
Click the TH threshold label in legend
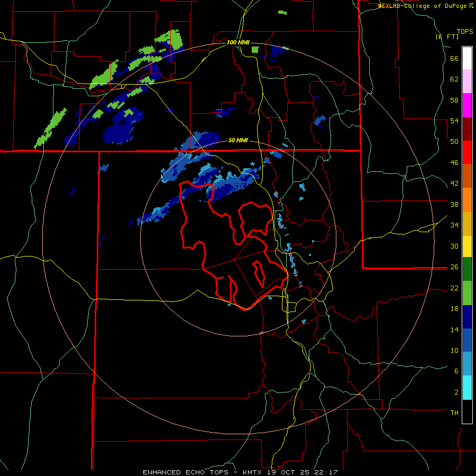(x=454, y=413)
